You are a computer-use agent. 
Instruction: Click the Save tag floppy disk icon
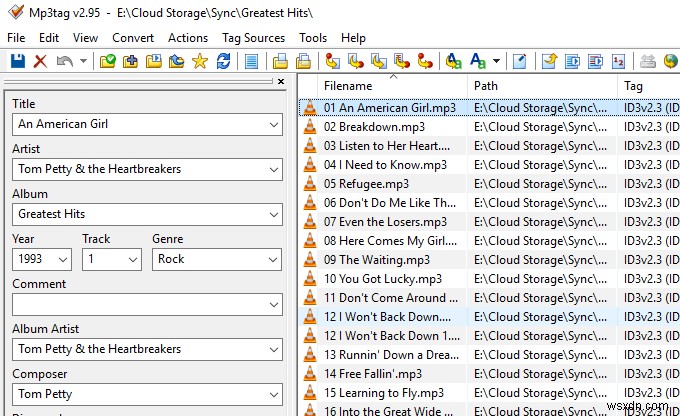(18, 61)
